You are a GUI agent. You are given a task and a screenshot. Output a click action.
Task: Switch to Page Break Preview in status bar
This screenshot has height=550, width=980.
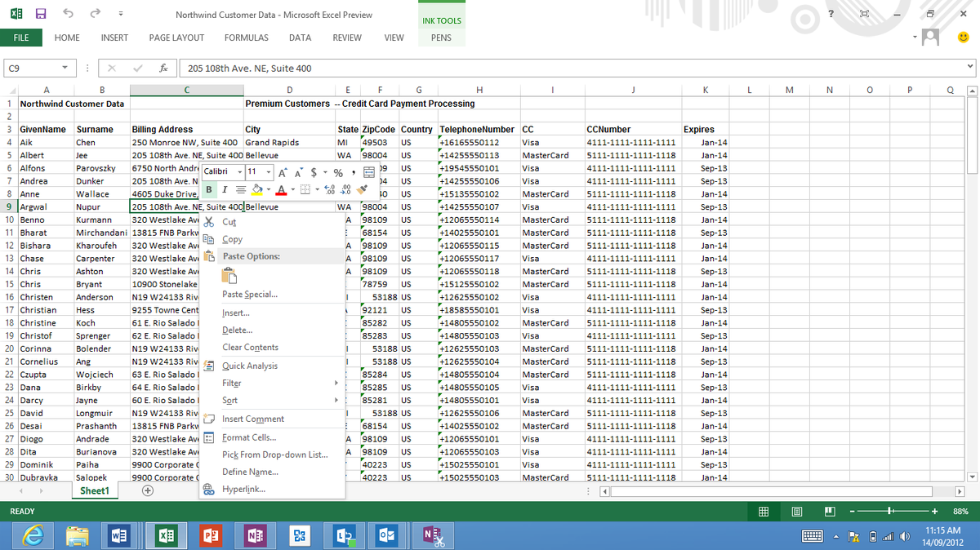click(x=829, y=512)
